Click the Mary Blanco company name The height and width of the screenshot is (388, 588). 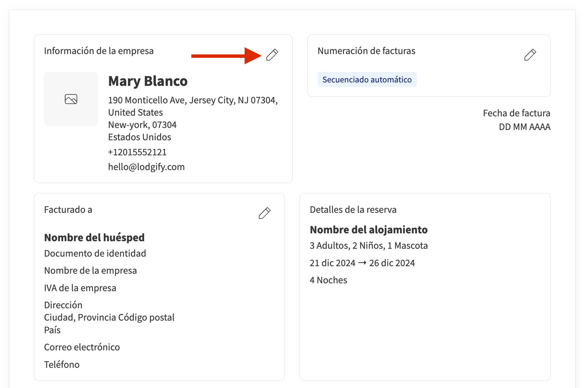point(148,81)
